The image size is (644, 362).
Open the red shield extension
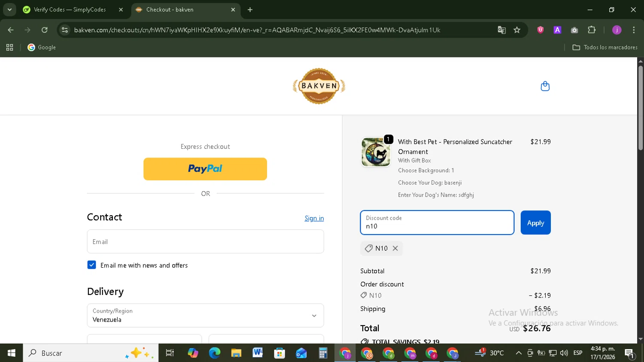[540, 30]
